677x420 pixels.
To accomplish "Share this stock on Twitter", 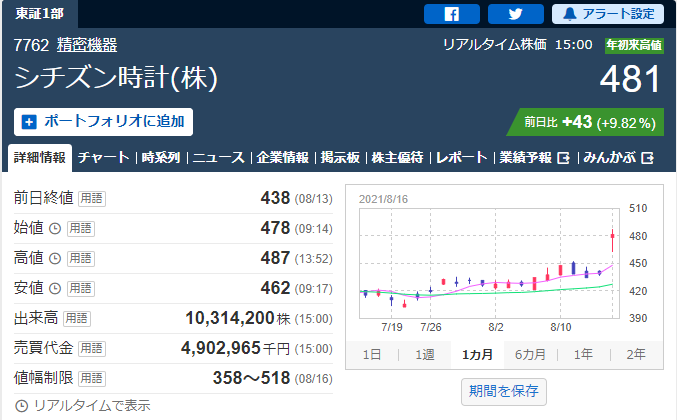I will [x=515, y=14].
